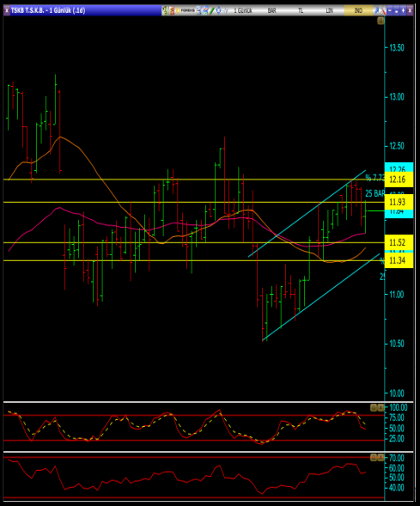Click the blue diamond navigation icon
420x506 pixels.
(x=219, y=10)
